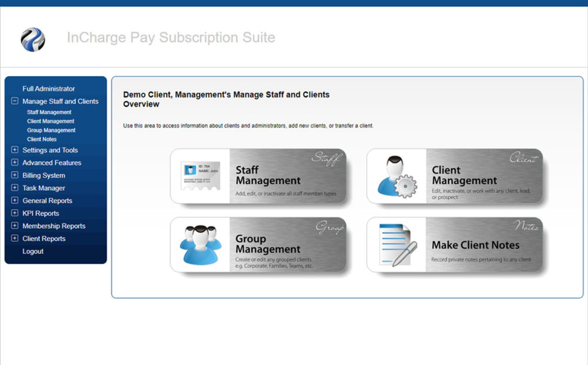The image size is (588, 365).
Task: Expand the KPI Reports section
Action: coord(14,213)
